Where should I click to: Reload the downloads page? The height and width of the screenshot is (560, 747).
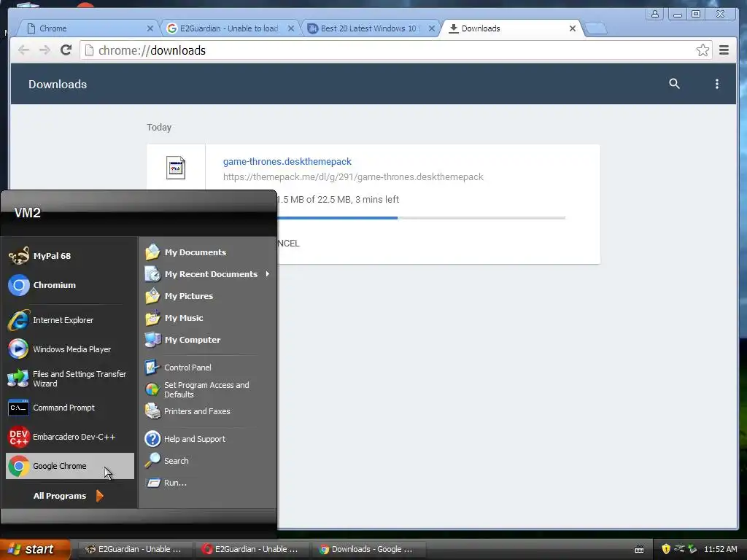(66, 50)
